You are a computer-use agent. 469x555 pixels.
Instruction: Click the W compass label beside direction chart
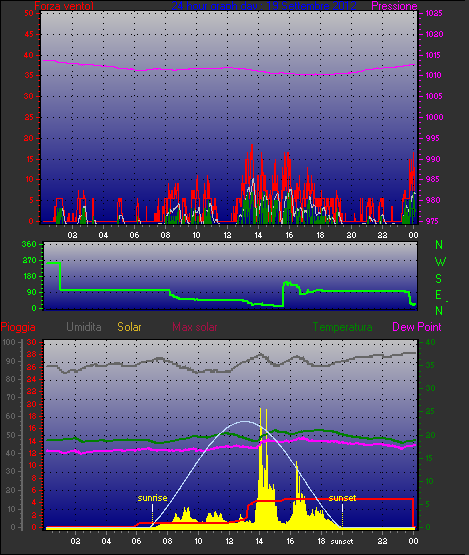440,262
